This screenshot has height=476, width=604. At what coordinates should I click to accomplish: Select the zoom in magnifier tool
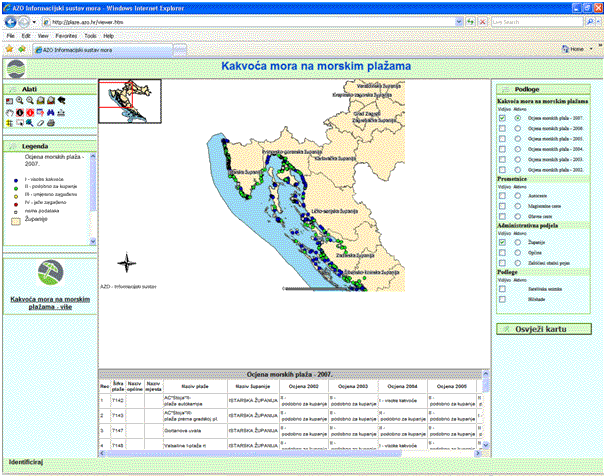(x=20, y=101)
